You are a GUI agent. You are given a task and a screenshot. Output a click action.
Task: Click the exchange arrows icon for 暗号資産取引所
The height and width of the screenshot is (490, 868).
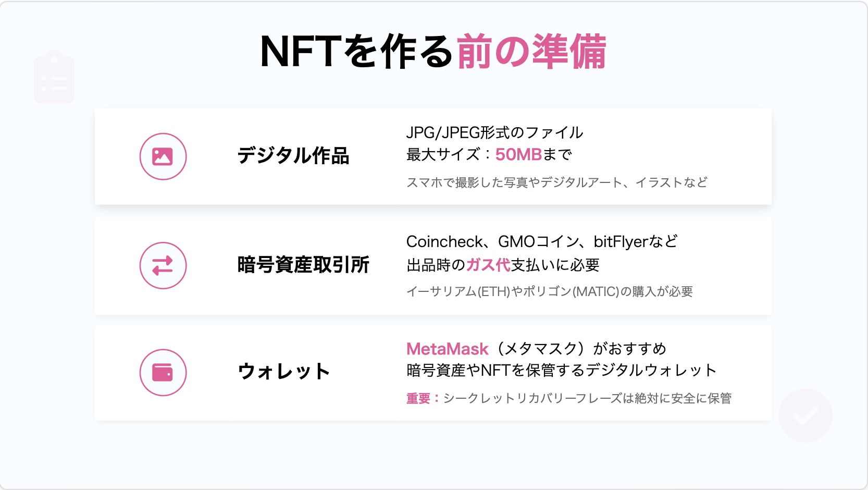(163, 265)
